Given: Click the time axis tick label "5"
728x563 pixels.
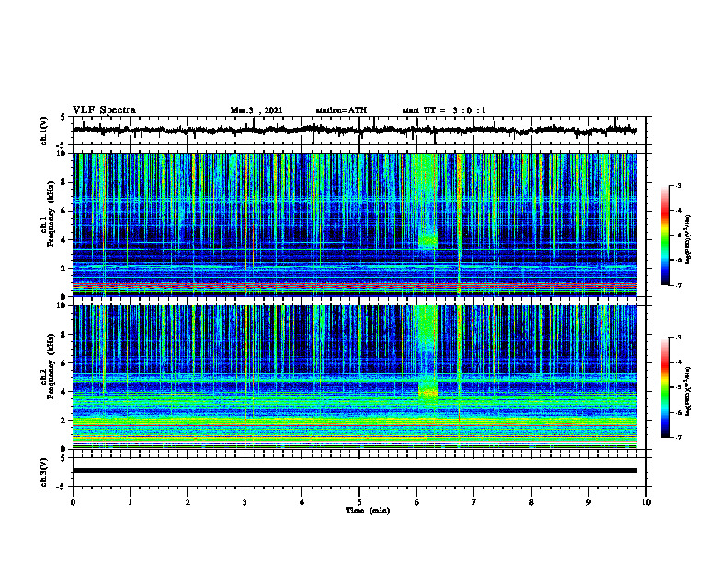Looking at the screenshot, I should 359,502.
